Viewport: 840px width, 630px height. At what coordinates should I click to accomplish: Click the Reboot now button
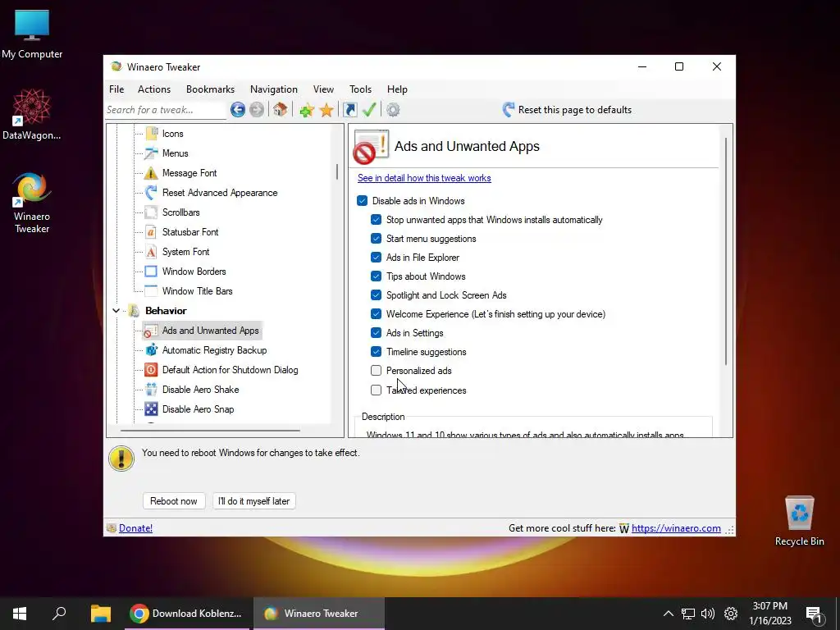tap(174, 501)
